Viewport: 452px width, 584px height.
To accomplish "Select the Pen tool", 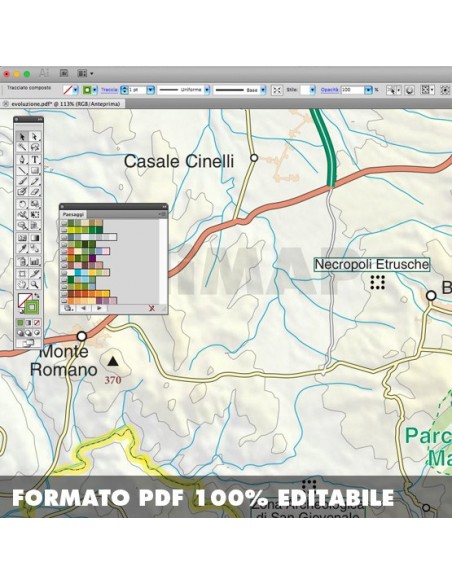I will [22, 159].
